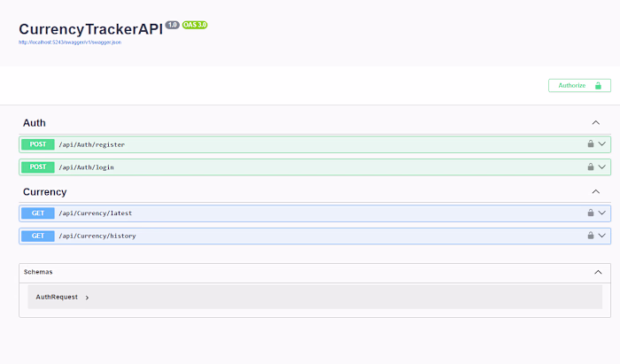Select the /api/Auth/register path text
This screenshot has width=620, height=364.
pos(92,144)
